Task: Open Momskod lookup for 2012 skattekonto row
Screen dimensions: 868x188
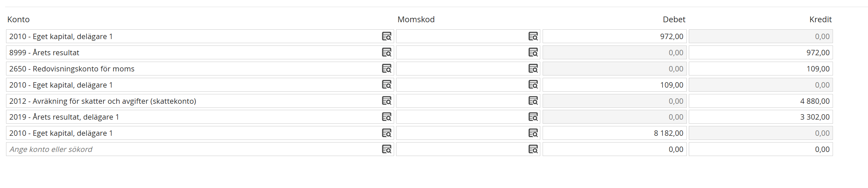Action: [x=533, y=101]
